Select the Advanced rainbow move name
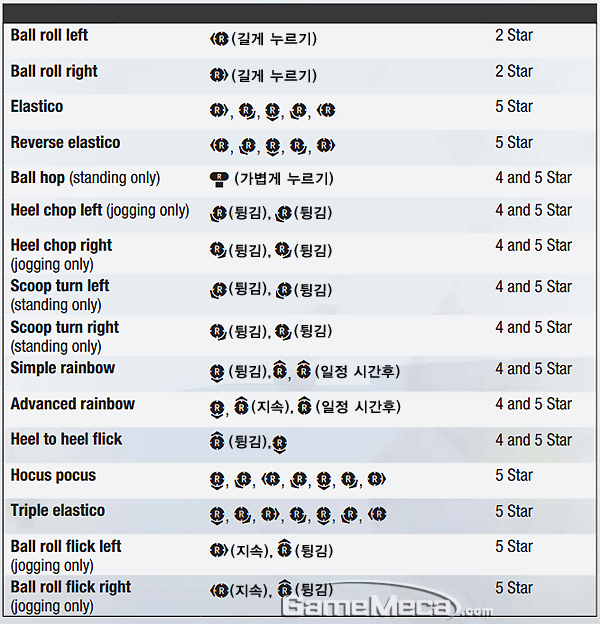This screenshot has width=600, height=624. click(x=72, y=404)
